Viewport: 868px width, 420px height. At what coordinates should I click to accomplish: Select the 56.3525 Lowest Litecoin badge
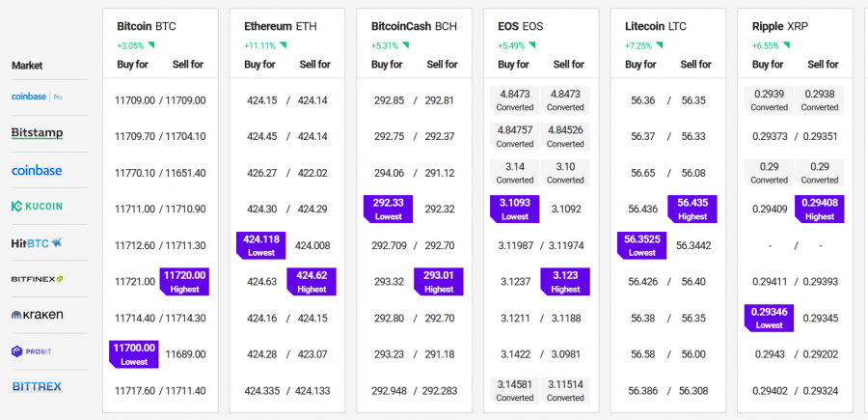641,245
